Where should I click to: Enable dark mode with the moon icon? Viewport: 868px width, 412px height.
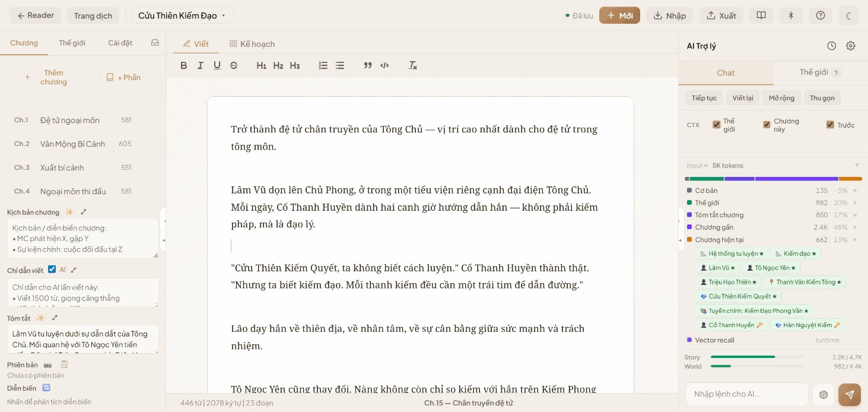(848, 15)
